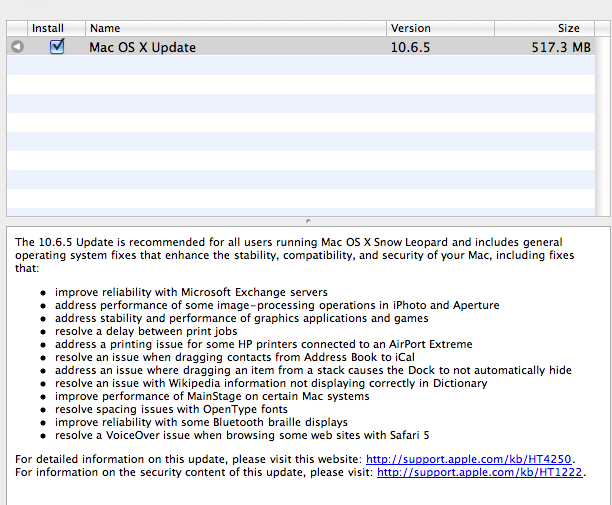Click the Address Book to iCal bullet line
This screenshot has height=505, width=612.
(x=235, y=357)
